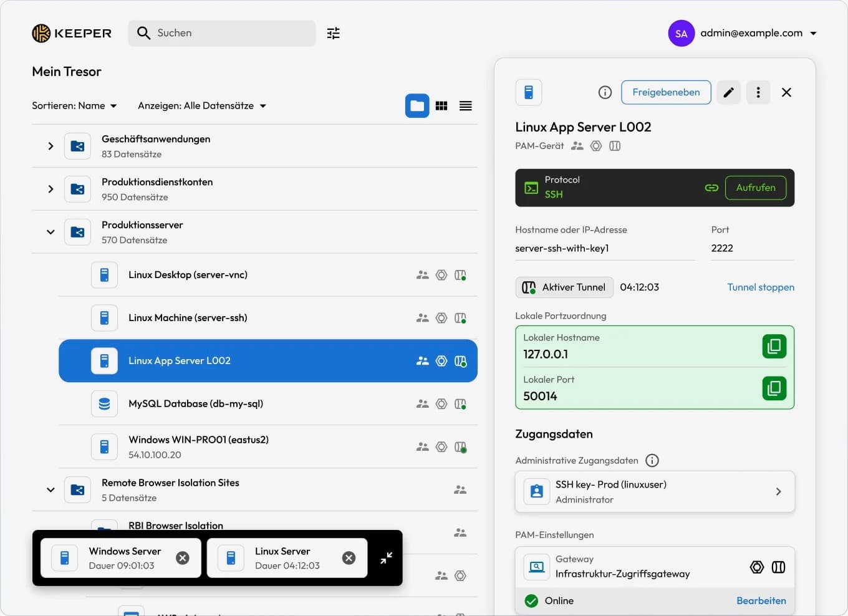Copy the Lokaler Hostname 127.0.0.1
848x616 pixels.
(x=774, y=347)
